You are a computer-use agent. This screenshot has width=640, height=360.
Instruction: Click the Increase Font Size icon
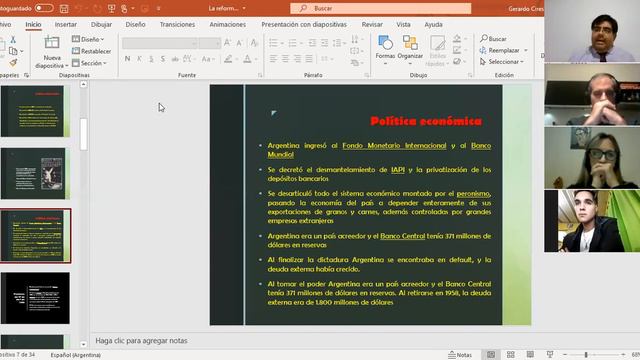point(228,42)
